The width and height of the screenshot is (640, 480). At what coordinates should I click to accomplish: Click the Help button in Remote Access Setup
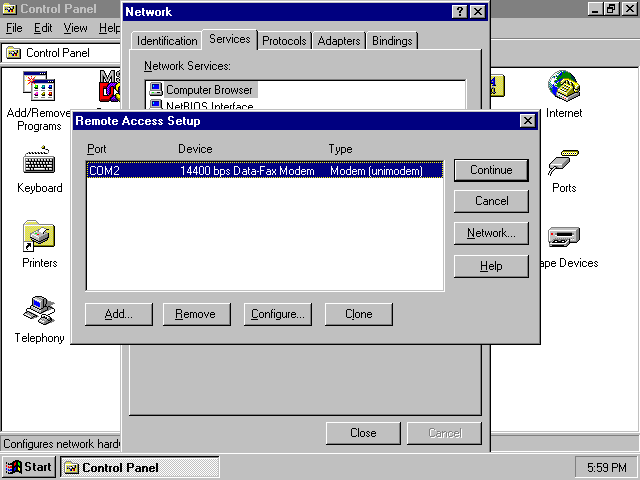point(491,266)
